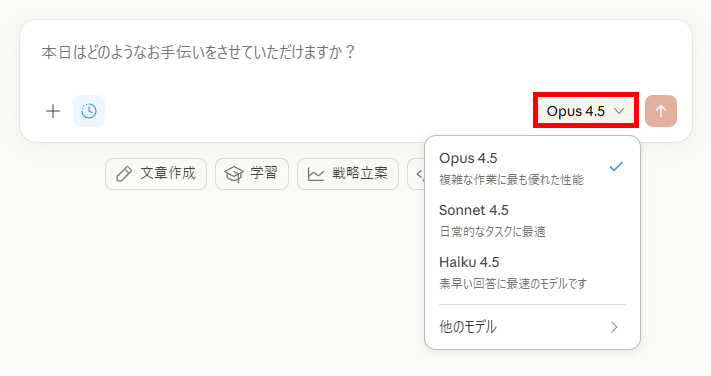The width and height of the screenshot is (711, 376).
Task: Select Sonnet 4.5 model option
Action: point(532,220)
